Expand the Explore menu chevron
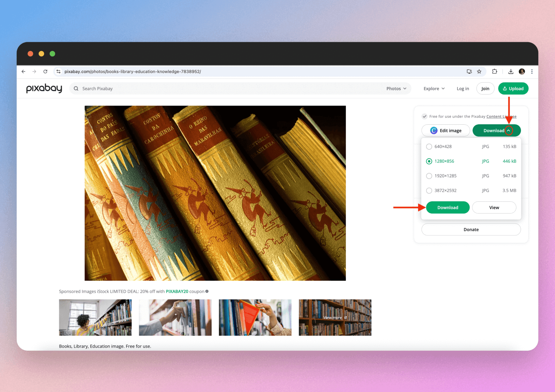The width and height of the screenshot is (555, 392). pos(443,89)
